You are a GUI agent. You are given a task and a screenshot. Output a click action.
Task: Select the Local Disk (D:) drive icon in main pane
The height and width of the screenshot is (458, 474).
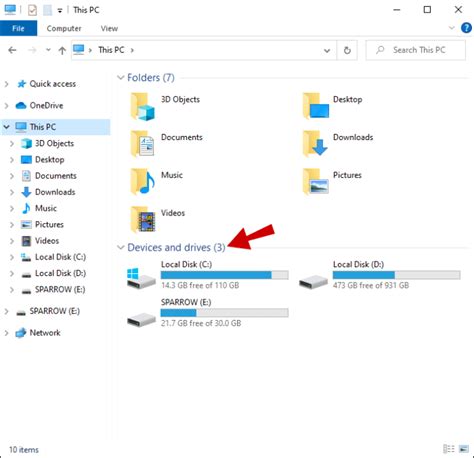point(313,282)
